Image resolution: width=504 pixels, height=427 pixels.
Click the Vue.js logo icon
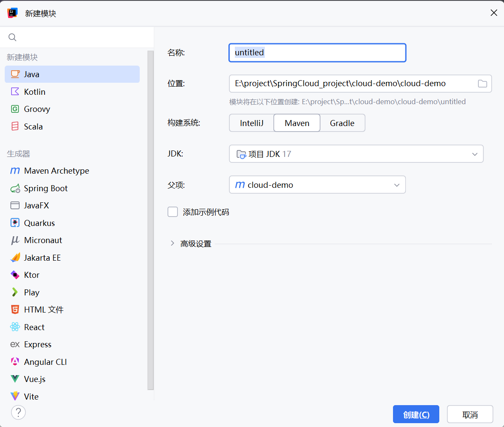coord(15,379)
